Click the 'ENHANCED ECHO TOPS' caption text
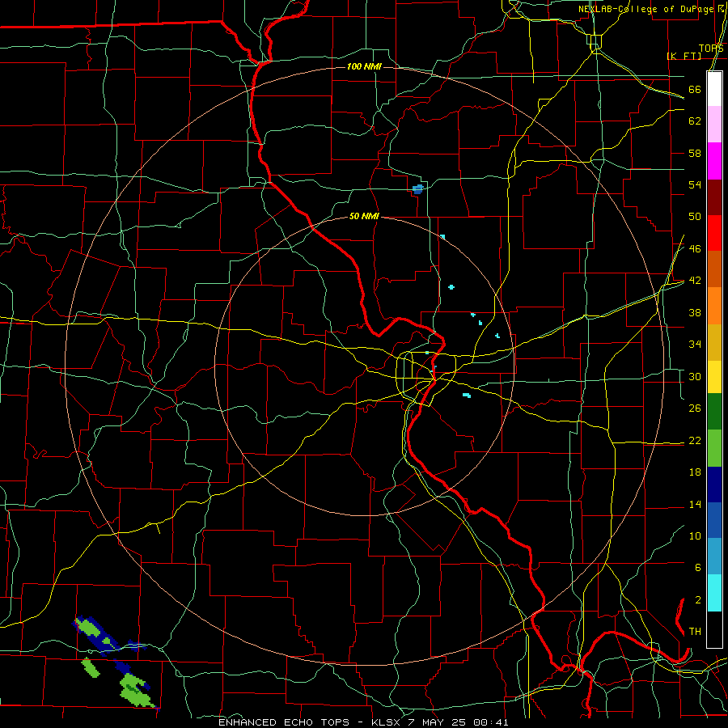 point(284,722)
